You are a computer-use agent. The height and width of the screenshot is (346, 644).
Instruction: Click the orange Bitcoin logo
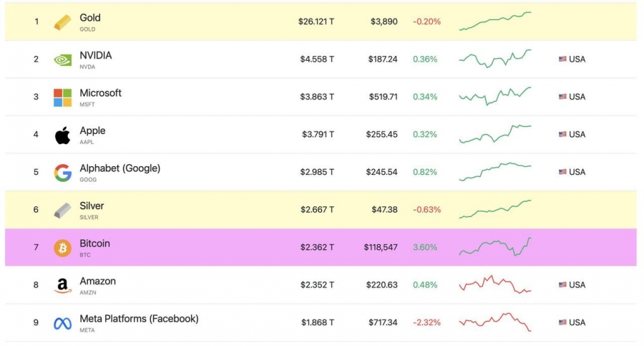click(62, 248)
